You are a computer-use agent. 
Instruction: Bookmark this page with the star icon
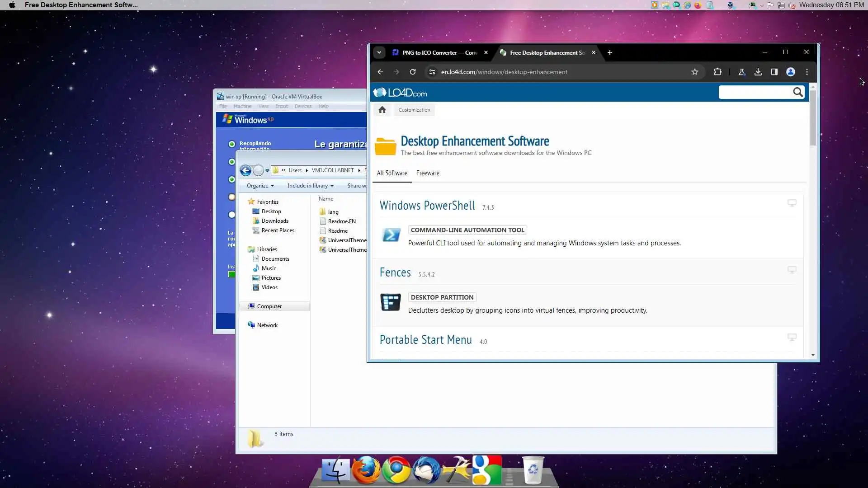click(x=695, y=72)
